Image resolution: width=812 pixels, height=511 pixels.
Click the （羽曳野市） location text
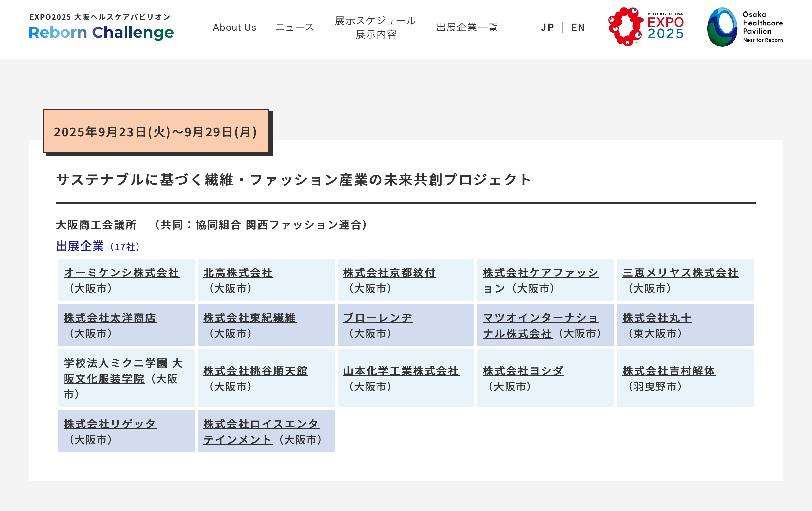(655, 386)
